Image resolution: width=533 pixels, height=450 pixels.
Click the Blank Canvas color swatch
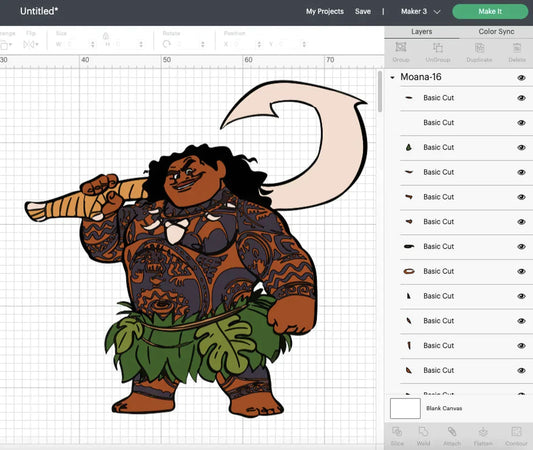405,409
